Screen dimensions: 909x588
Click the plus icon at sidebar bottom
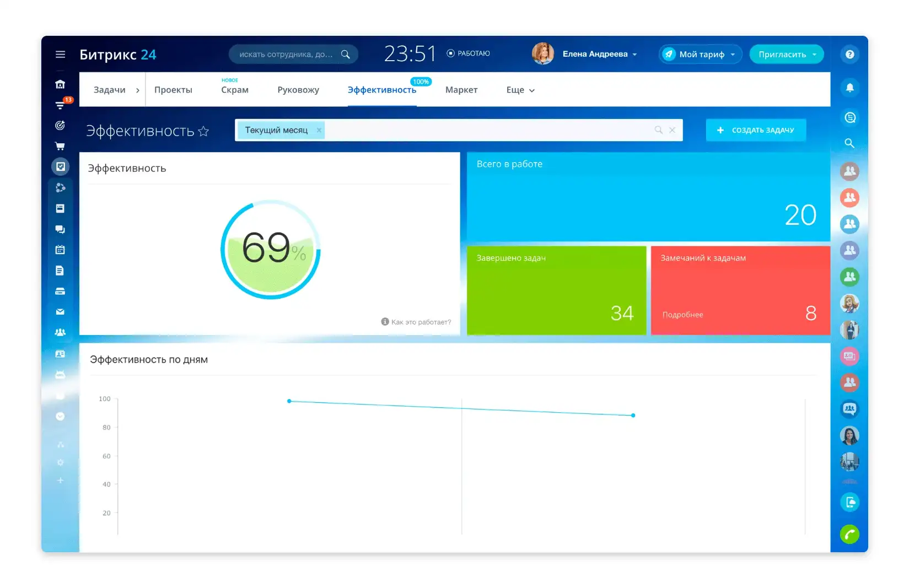point(60,481)
